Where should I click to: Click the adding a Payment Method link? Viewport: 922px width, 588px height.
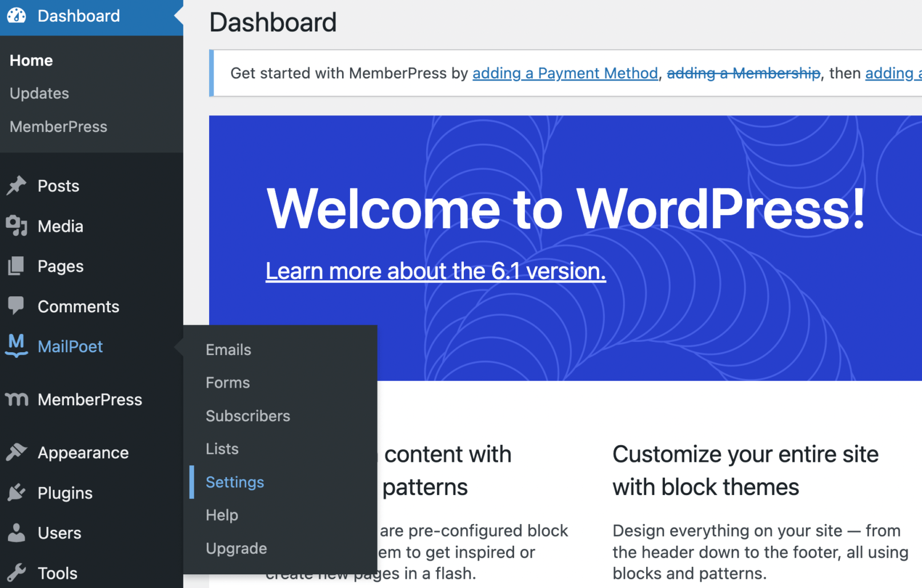[x=564, y=73]
